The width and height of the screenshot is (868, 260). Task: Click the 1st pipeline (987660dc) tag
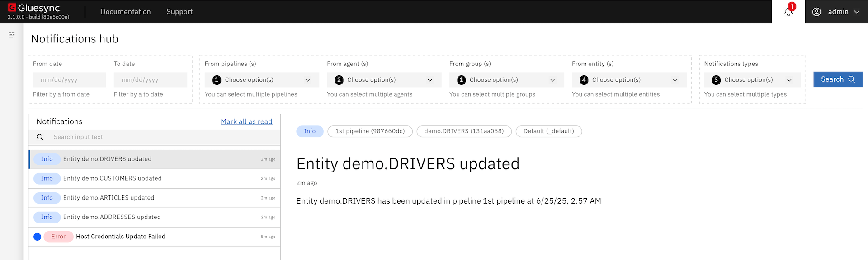pyautogui.click(x=370, y=131)
